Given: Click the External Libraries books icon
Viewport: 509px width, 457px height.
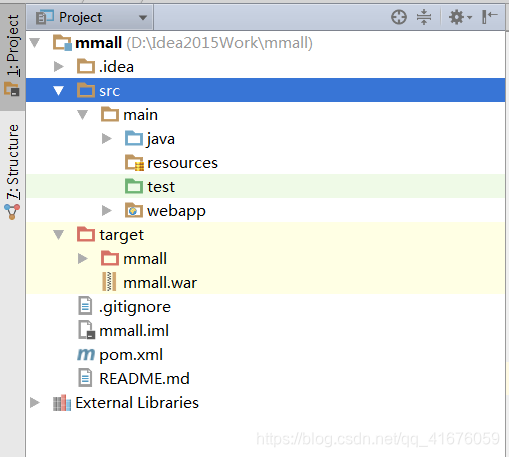Looking at the screenshot, I should click(62, 403).
